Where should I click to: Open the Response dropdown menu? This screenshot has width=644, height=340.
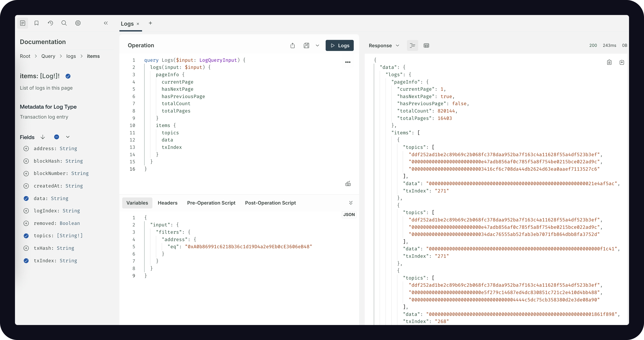coord(384,46)
